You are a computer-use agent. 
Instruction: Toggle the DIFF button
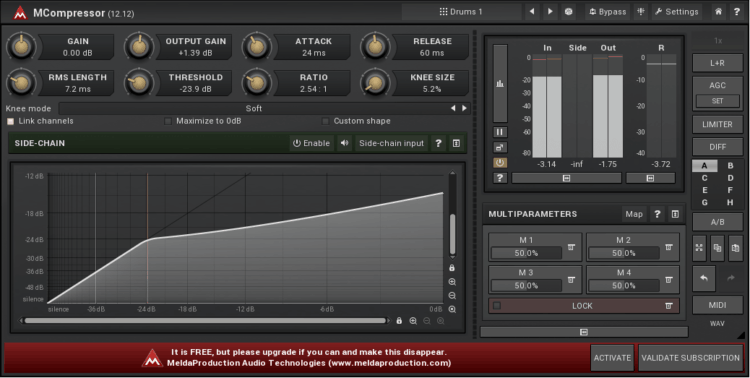(717, 147)
